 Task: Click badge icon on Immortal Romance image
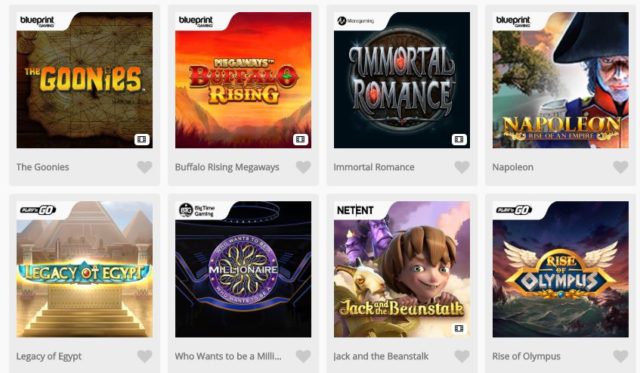459,140
